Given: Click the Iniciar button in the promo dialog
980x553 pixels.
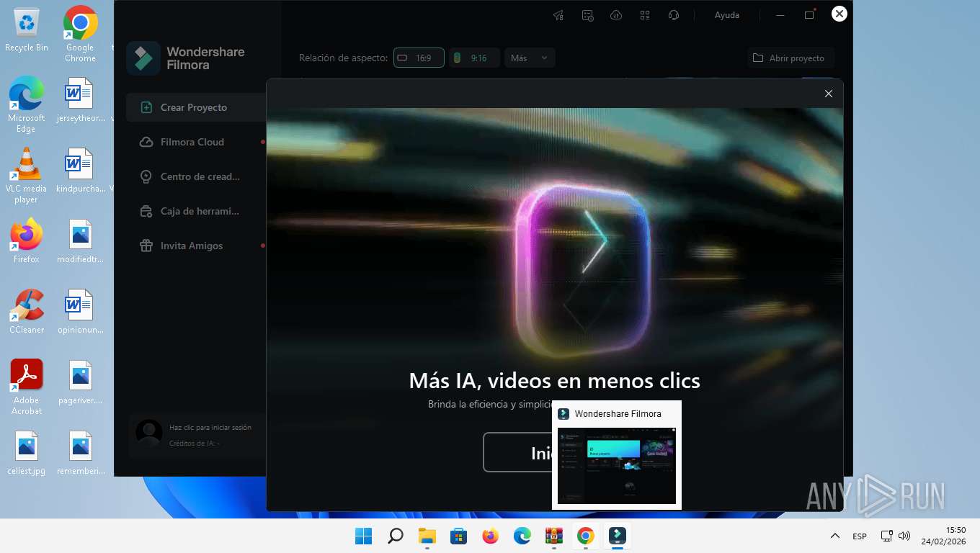Looking at the screenshot, I should point(517,452).
